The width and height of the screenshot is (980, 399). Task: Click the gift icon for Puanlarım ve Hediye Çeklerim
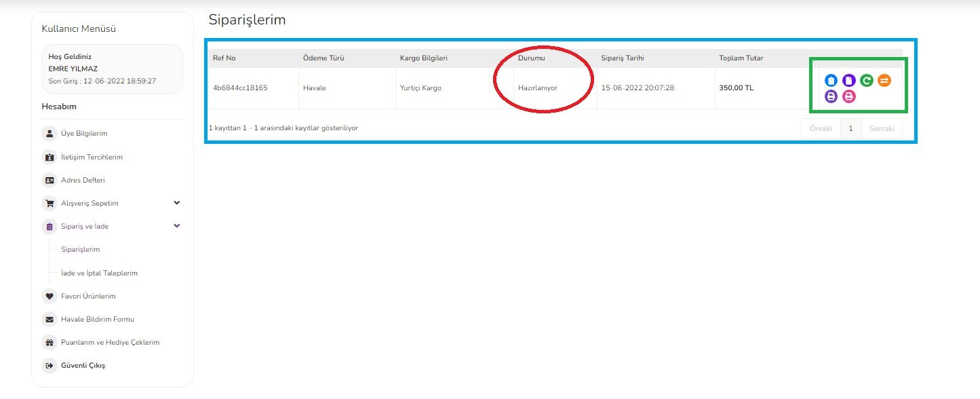[50, 342]
